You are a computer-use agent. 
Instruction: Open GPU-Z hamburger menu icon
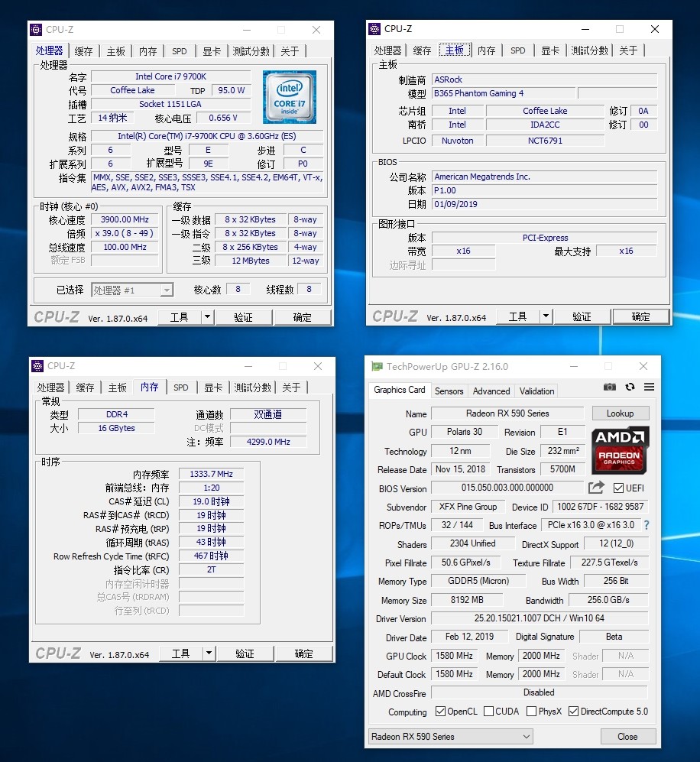point(649,387)
